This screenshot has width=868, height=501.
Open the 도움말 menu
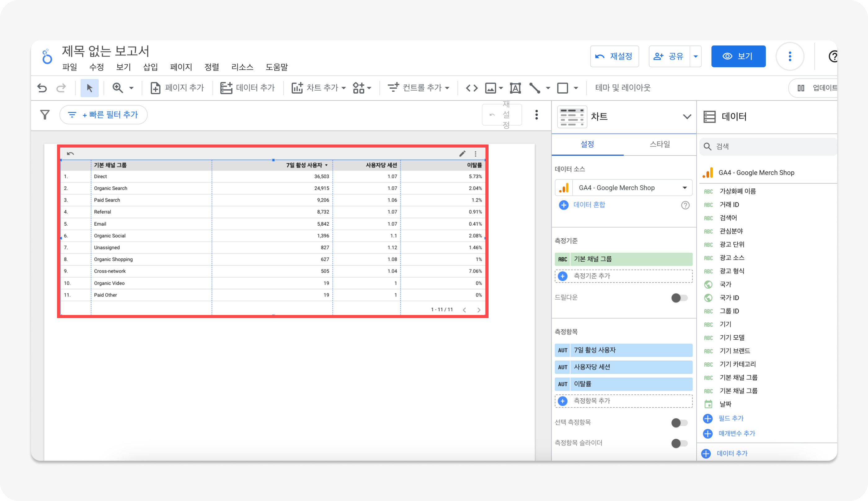pyautogui.click(x=277, y=67)
